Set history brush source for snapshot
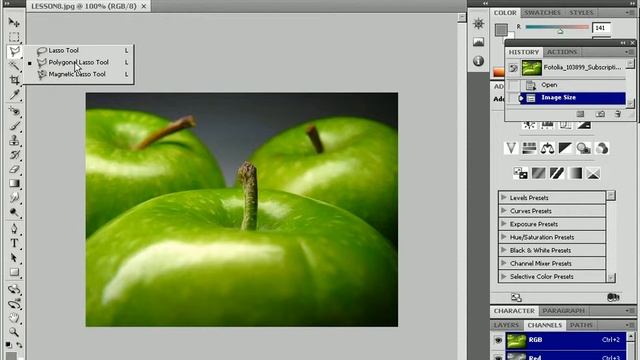Viewport: 640px width, 360px height. pos(513,68)
